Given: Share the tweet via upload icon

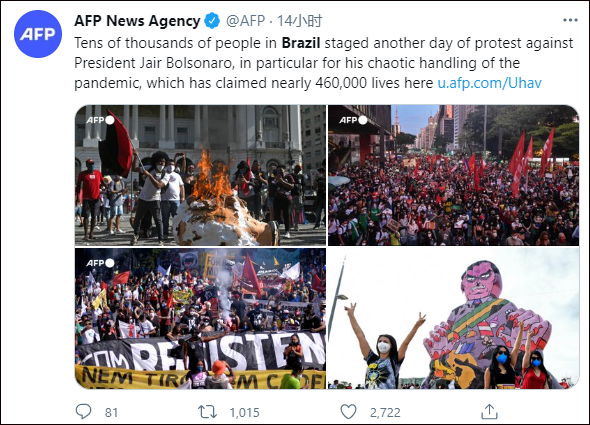Looking at the screenshot, I should [x=489, y=411].
